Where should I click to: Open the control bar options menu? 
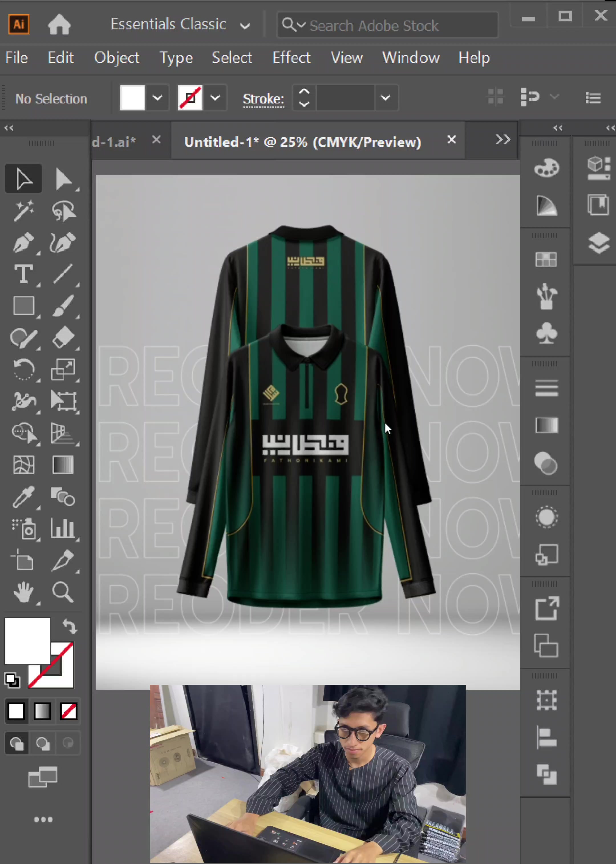593,98
